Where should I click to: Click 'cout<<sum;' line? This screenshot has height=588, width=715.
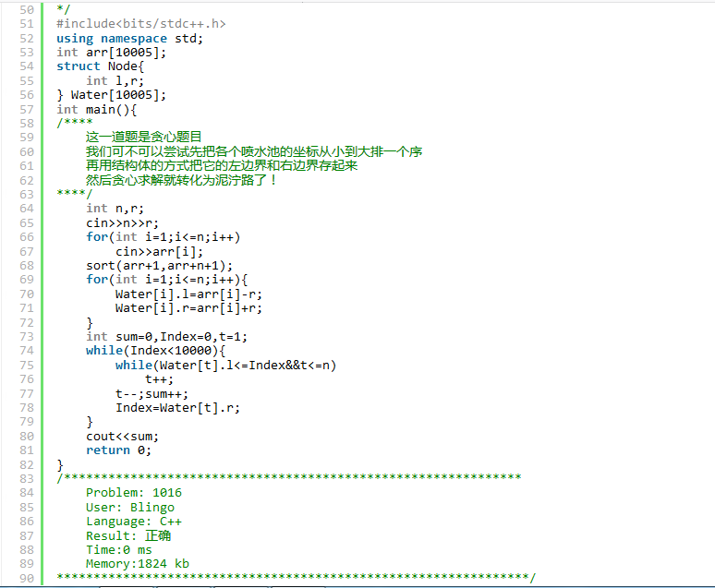[122, 437]
